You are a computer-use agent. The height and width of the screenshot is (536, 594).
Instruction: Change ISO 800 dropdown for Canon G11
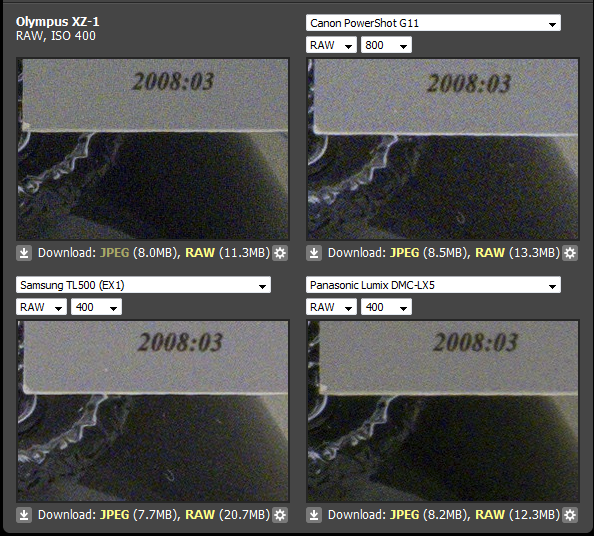386,45
